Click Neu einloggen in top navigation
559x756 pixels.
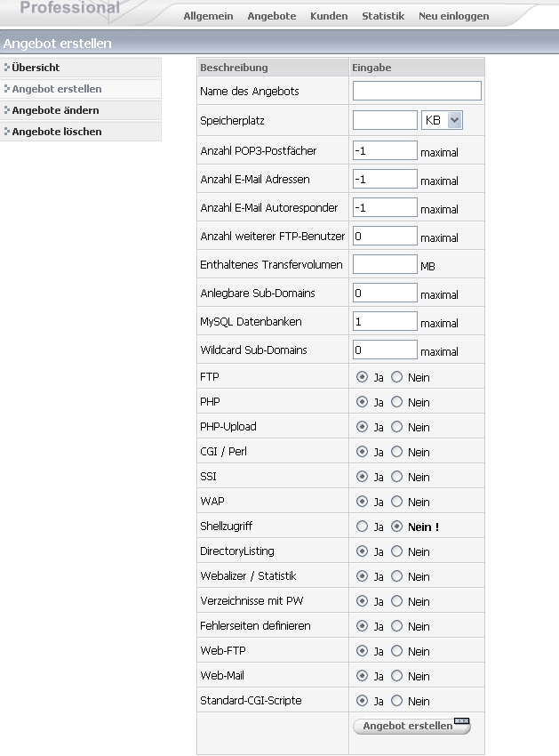(453, 16)
